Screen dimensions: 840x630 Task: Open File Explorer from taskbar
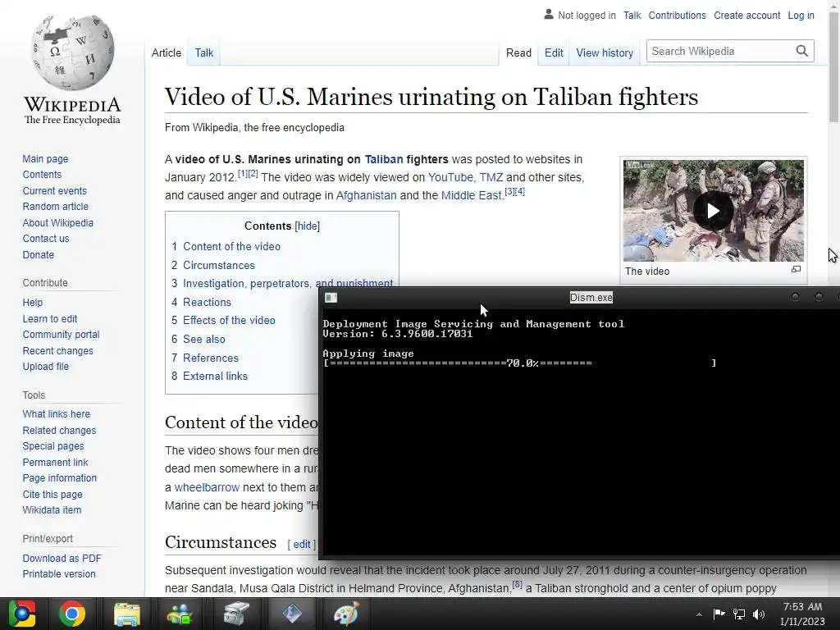[127, 614]
